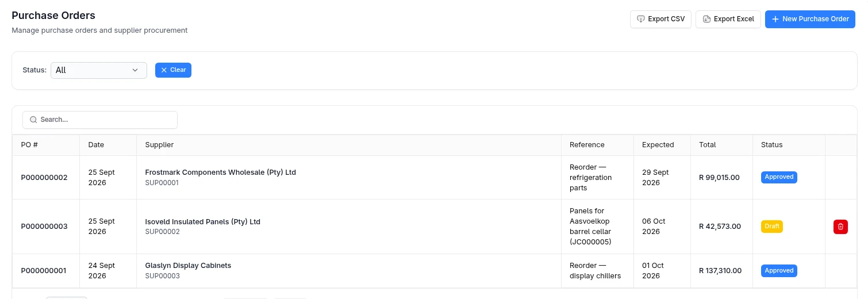The image size is (868, 299).
Task: Click the Draft status badge
Action: point(772,227)
